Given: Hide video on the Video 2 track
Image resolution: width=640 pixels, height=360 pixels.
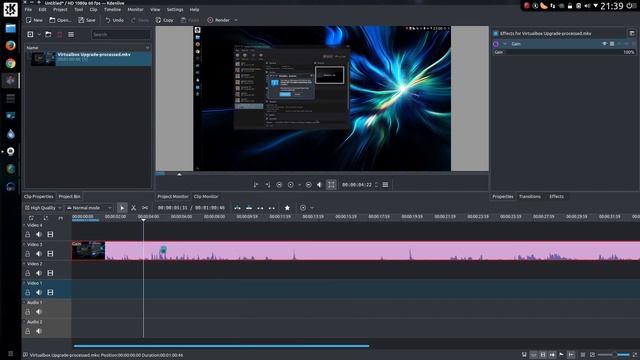Looking at the screenshot, I should pos(50,273).
